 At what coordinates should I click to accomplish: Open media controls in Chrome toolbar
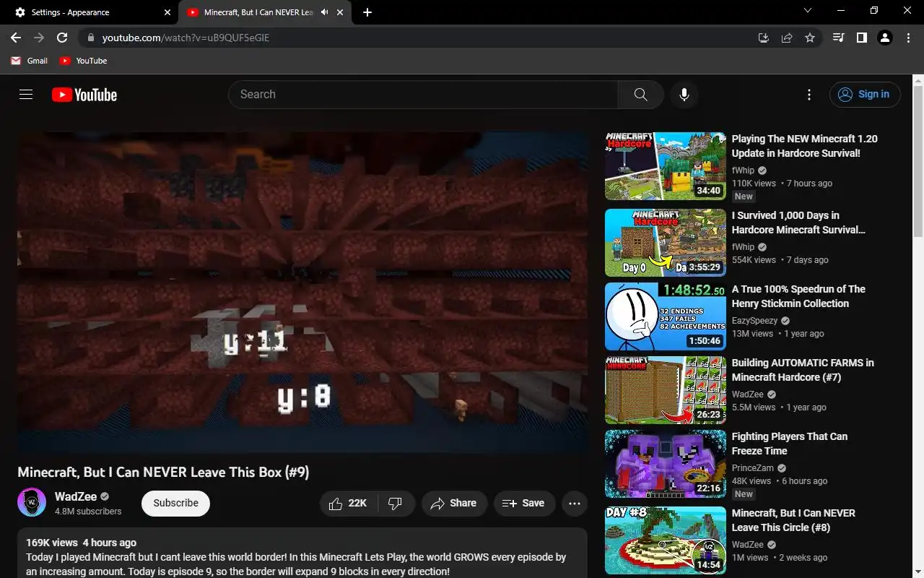coord(839,38)
